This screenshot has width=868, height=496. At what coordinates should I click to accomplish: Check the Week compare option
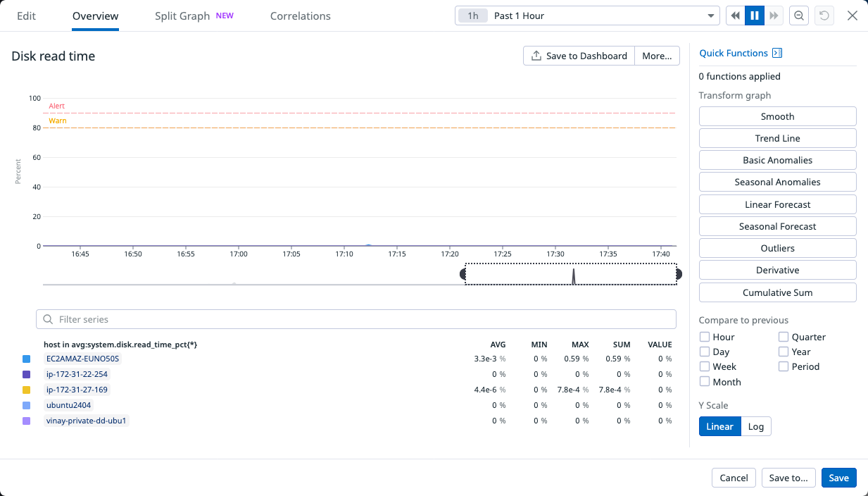click(705, 366)
